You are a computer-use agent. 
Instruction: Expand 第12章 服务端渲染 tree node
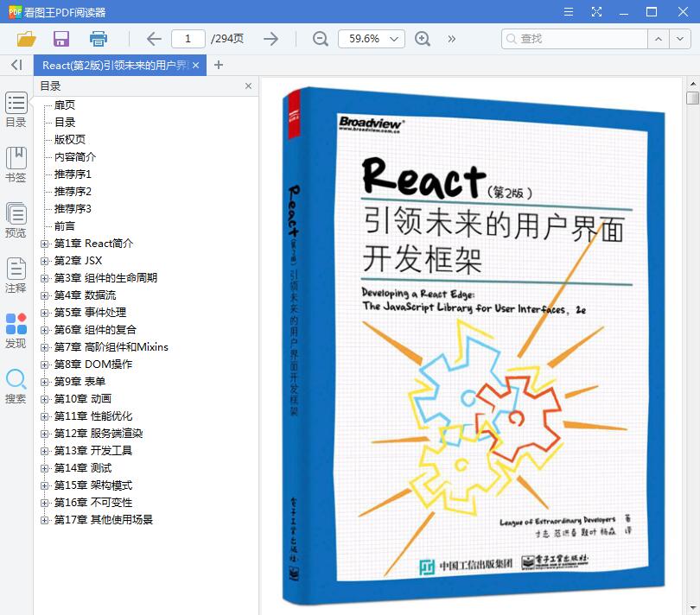(44, 434)
